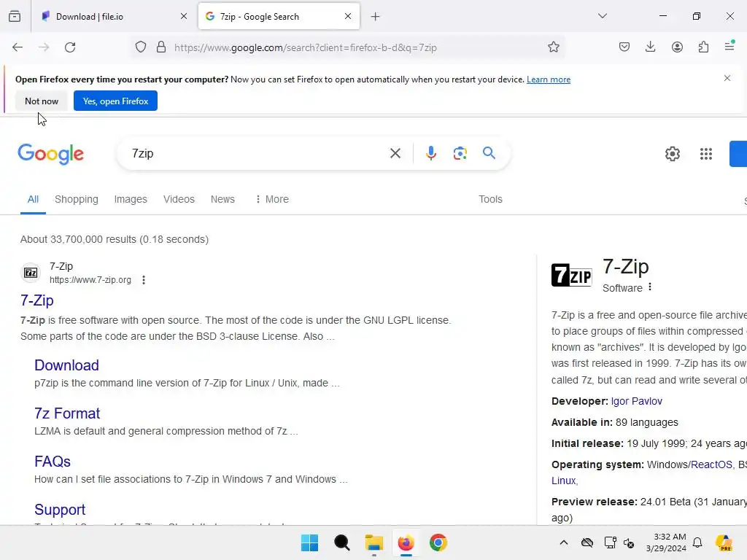Save page to Pocket
This screenshot has height=560, width=747.
coord(624,47)
